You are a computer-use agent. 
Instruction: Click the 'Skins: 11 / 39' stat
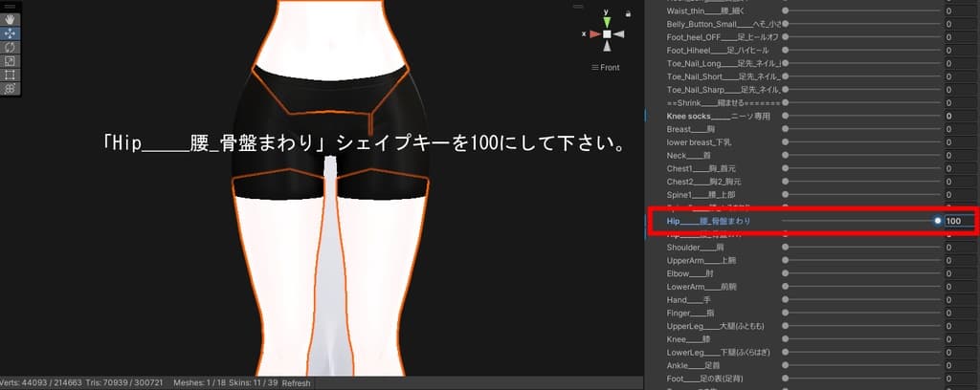(x=253, y=383)
